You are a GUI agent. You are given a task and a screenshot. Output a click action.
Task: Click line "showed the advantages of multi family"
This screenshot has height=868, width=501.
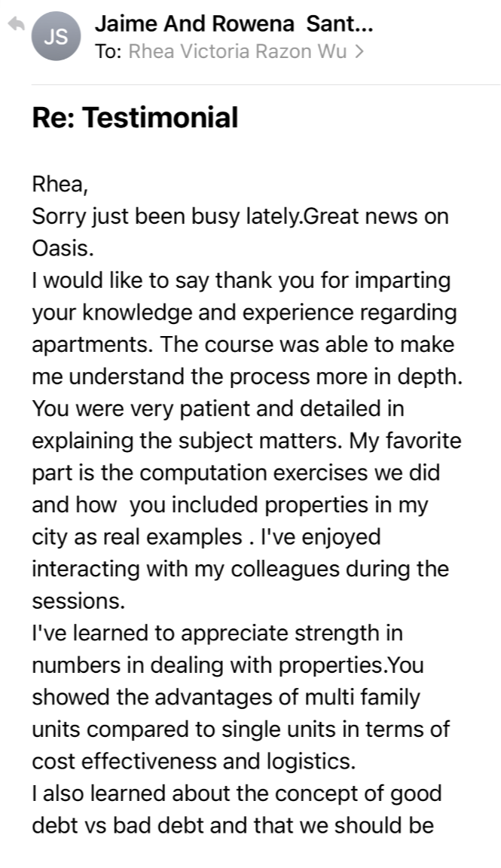226,698
